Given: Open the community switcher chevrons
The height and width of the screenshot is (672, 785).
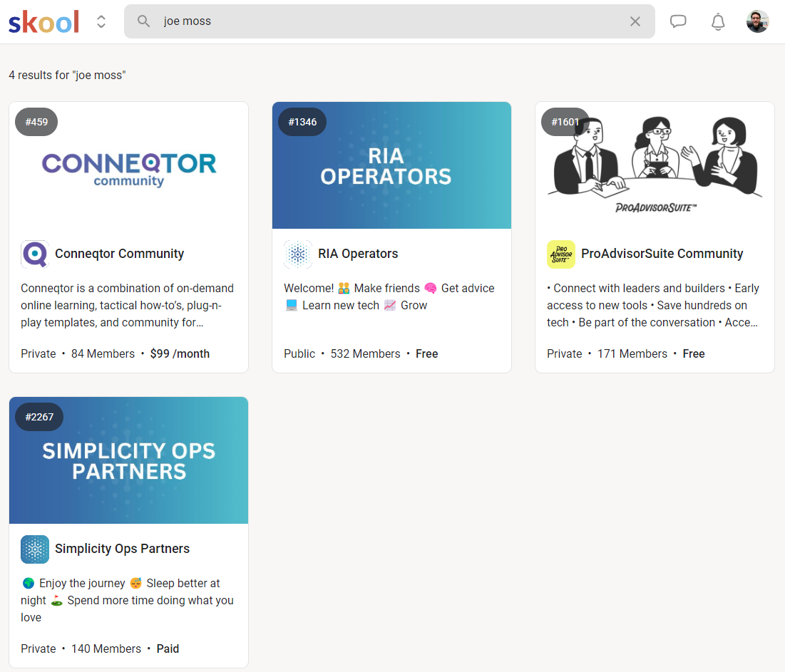Looking at the screenshot, I should pyautogui.click(x=101, y=21).
